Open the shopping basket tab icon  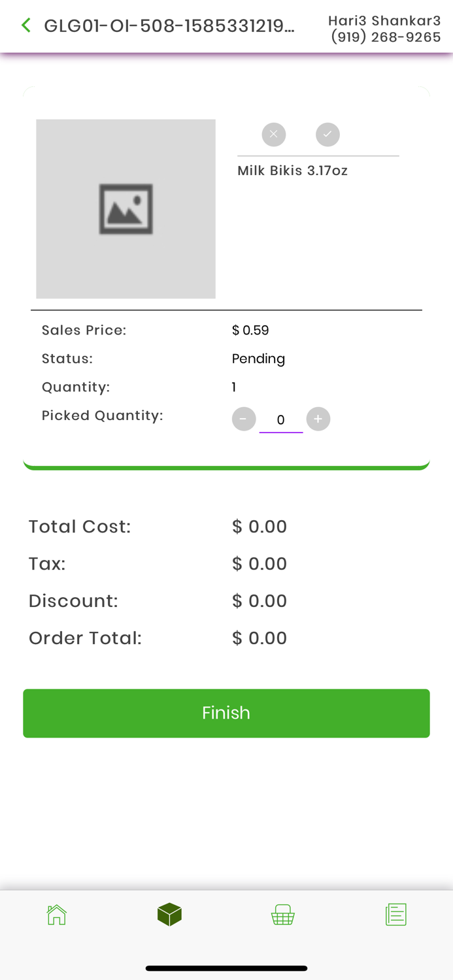click(283, 914)
